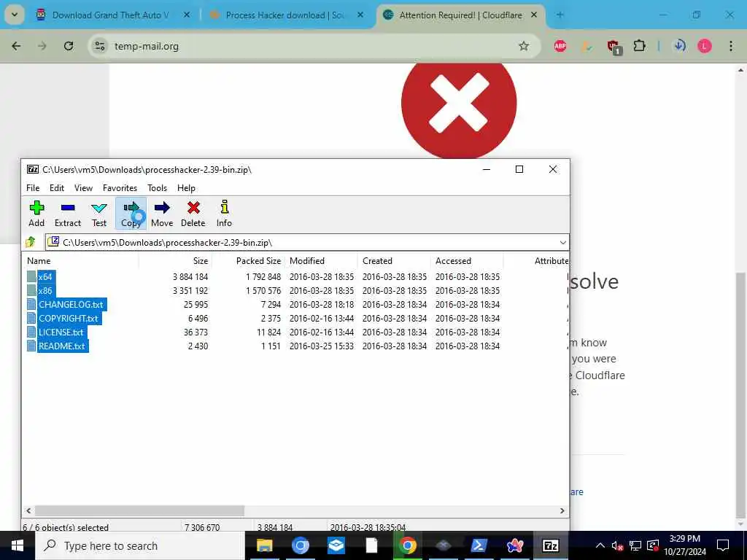Screen dimensions: 747x560
Task: Open the Chrome profile avatar
Action: click(x=705, y=46)
